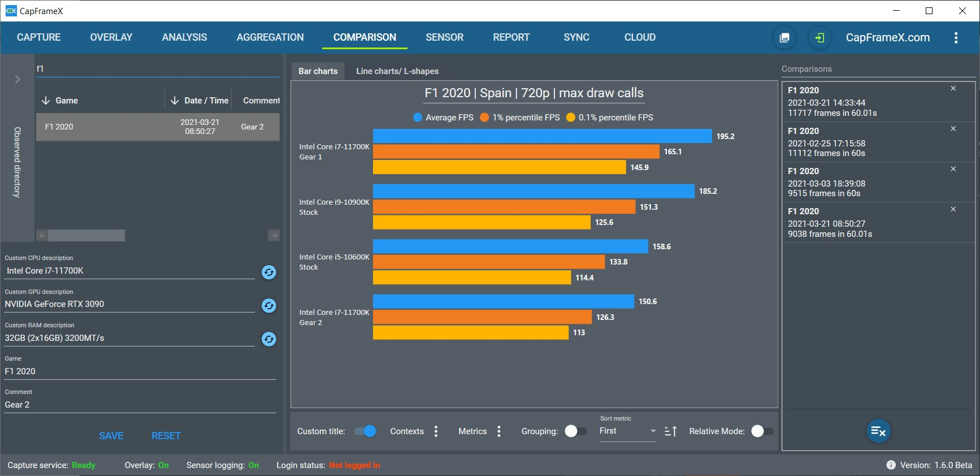
Task: Edit the Custom CPU description field
Action: [129, 271]
